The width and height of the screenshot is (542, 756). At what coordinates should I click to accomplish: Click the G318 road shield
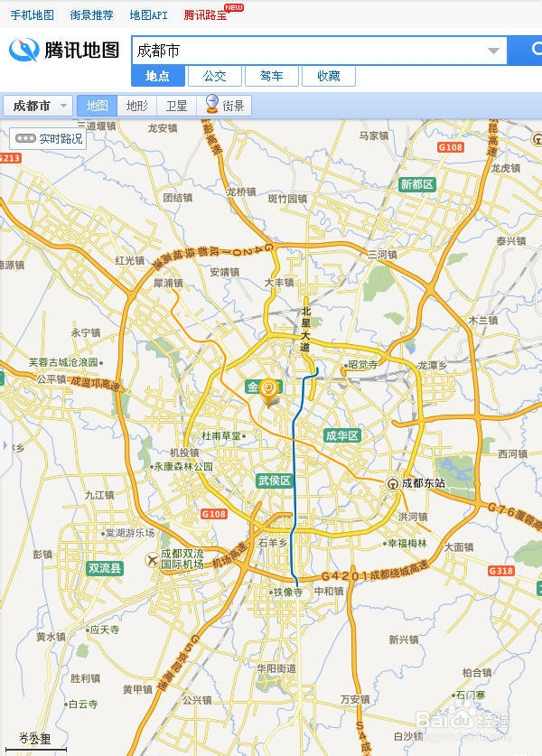pyautogui.click(x=501, y=571)
